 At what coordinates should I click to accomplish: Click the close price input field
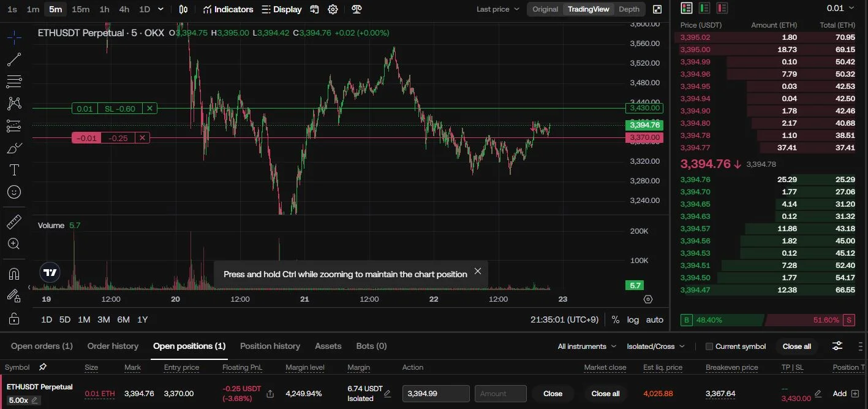tap(436, 394)
